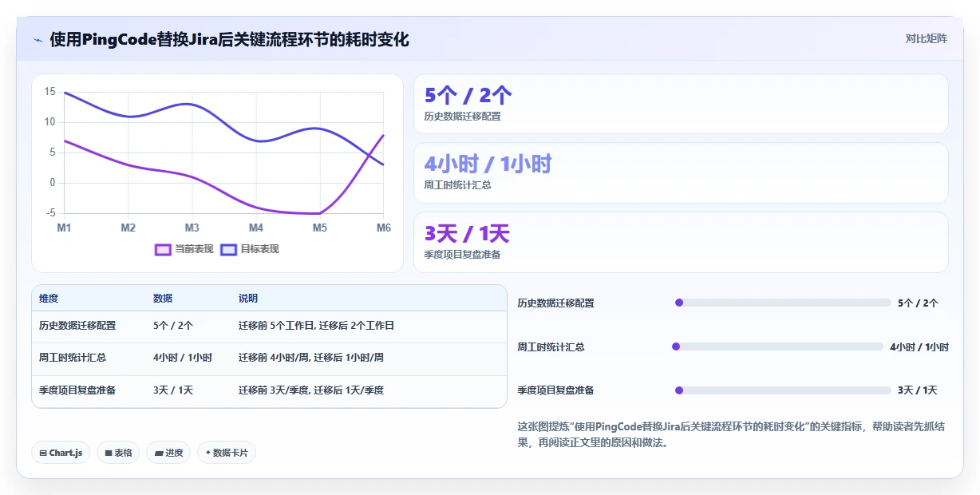The image size is (980, 495).
Task: Click the M3 axis label on chart
Action: click(x=192, y=228)
